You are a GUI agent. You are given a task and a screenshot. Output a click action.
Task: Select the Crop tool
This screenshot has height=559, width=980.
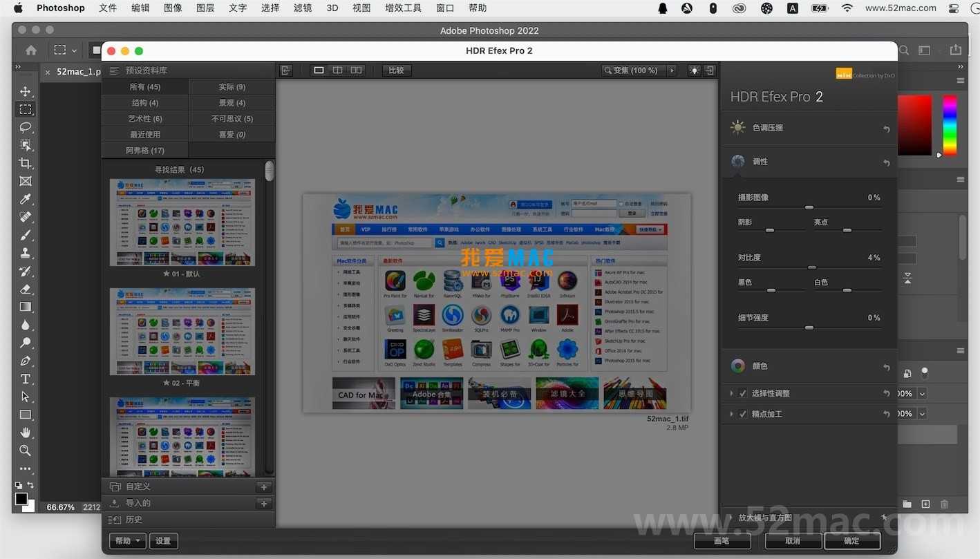tap(26, 163)
